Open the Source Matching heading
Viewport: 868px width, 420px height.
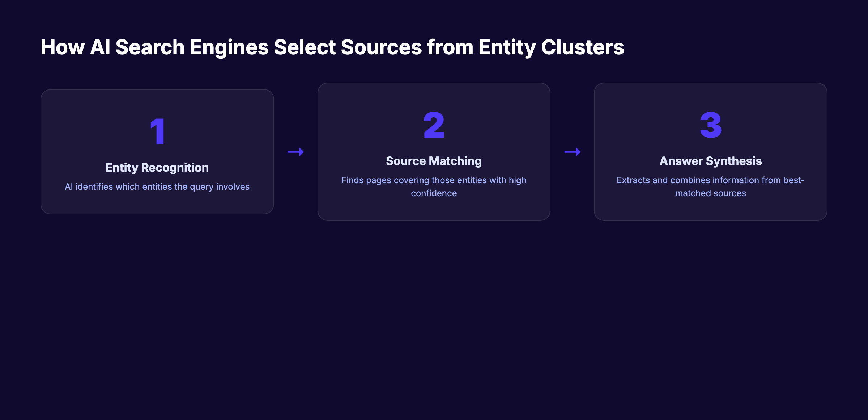point(434,161)
